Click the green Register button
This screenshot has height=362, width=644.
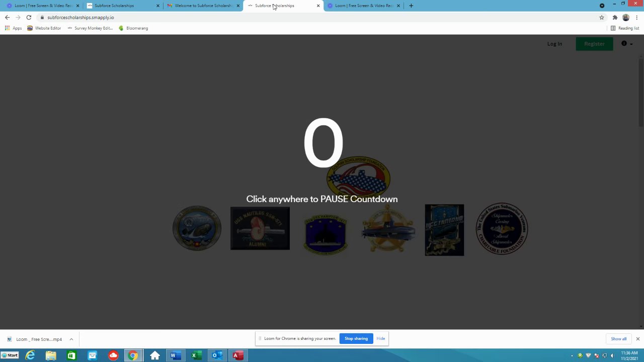click(594, 44)
